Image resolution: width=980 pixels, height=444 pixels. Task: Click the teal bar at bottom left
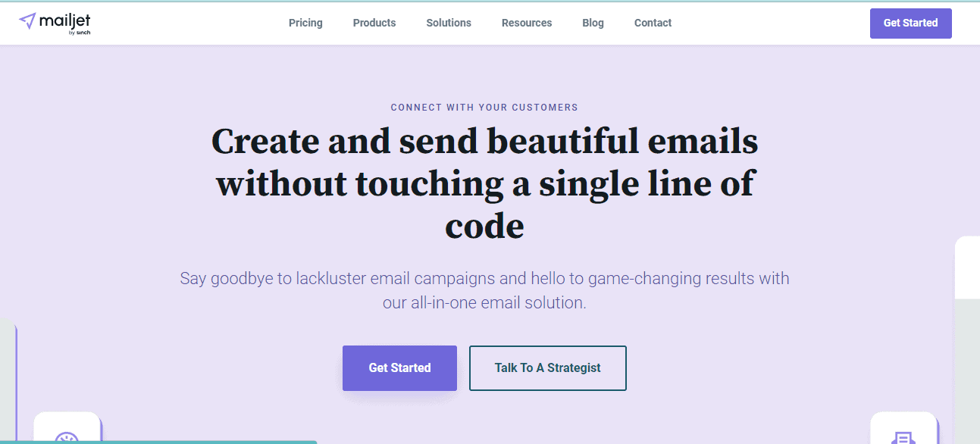(x=158, y=442)
